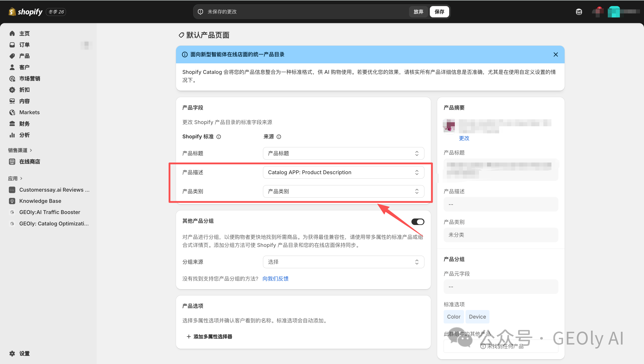Screen dimensions: 644x364
Task: Click 添加多属性选择器 button
Action: coord(210,337)
